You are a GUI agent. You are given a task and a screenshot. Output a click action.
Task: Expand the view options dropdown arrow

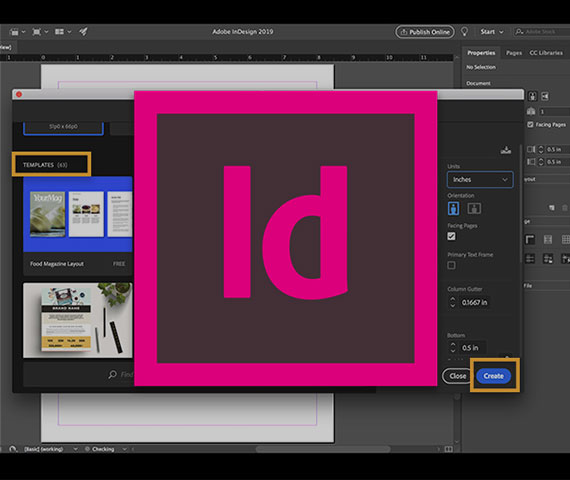24,32
